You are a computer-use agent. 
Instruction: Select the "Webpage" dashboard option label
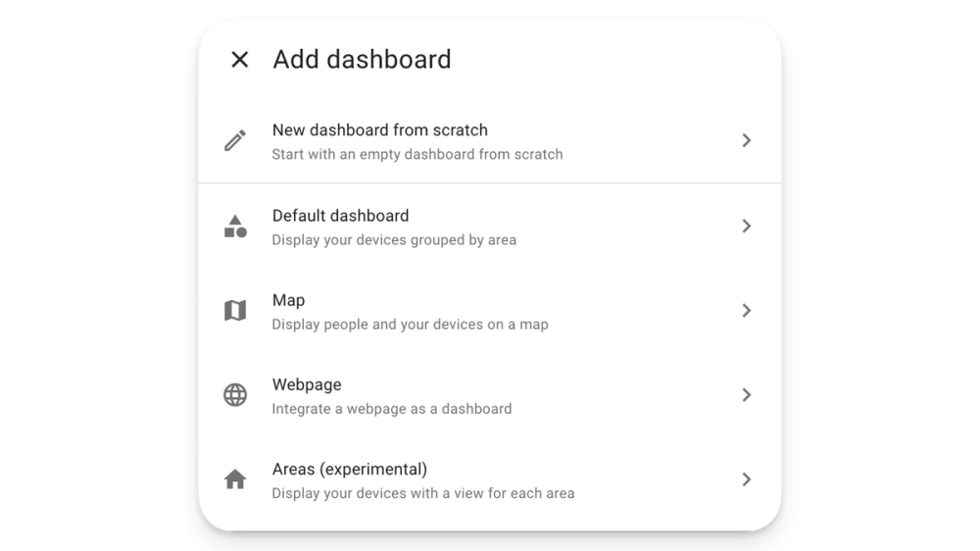pyautogui.click(x=307, y=384)
